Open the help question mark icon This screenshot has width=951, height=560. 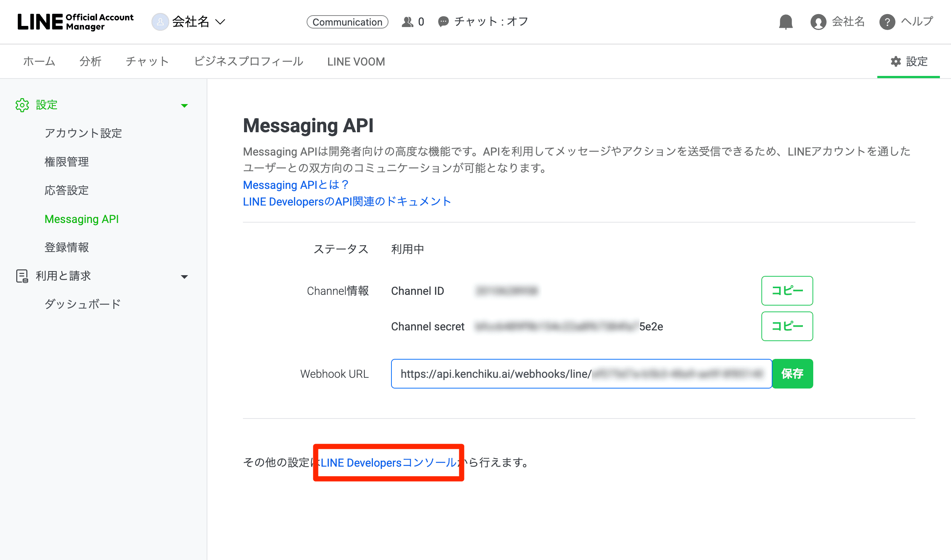pyautogui.click(x=887, y=22)
